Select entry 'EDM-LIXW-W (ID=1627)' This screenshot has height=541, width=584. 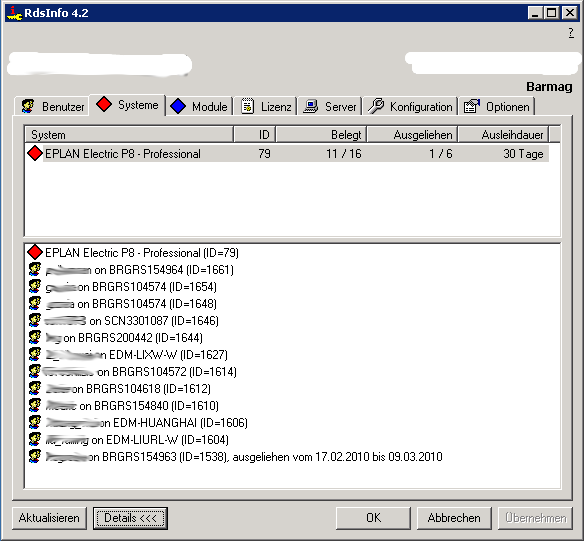[168, 355]
